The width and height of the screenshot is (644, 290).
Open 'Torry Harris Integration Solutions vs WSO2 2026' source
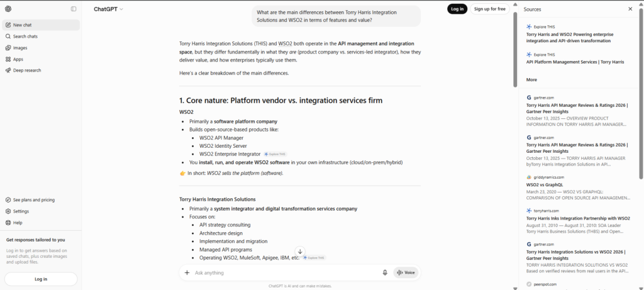[x=579, y=259]
